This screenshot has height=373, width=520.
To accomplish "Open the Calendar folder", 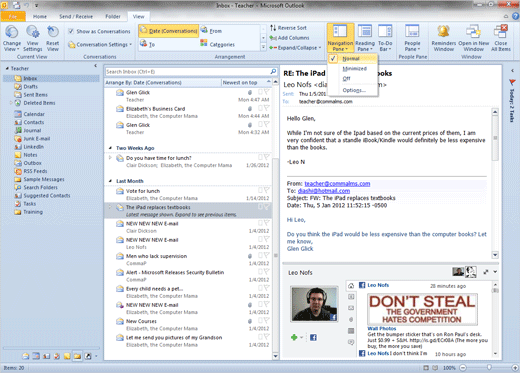I will pos(34,114).
